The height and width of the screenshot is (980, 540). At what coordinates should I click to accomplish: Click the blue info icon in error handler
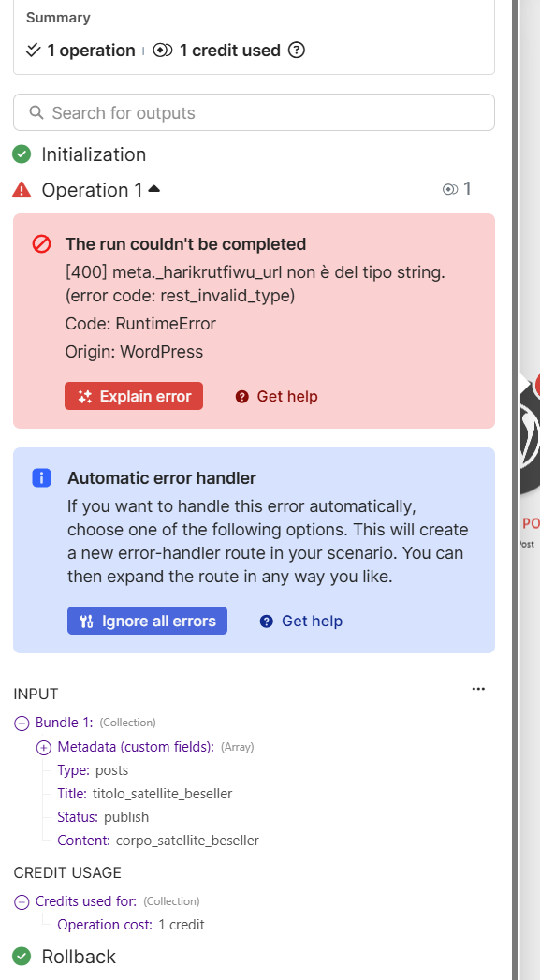pos(42,478)
